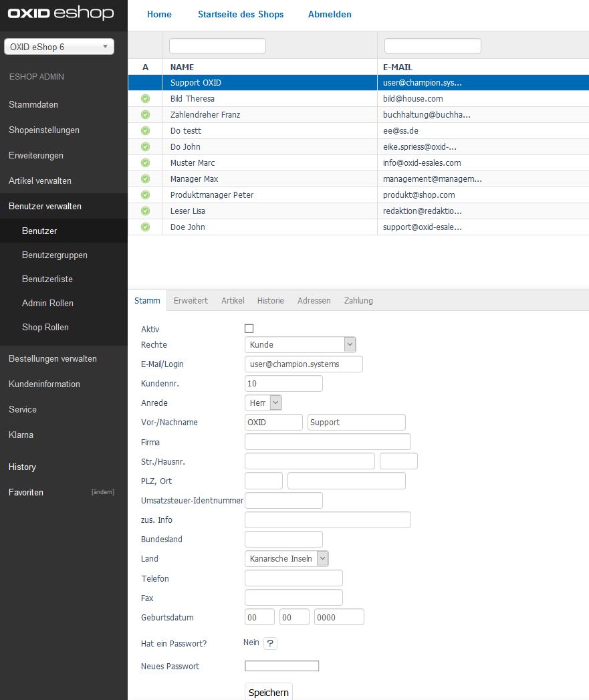The width and height of the screenshot is (589, 700).
Task: Expand the Anrede dropdown showing Herr
Action: coord(263,402)
